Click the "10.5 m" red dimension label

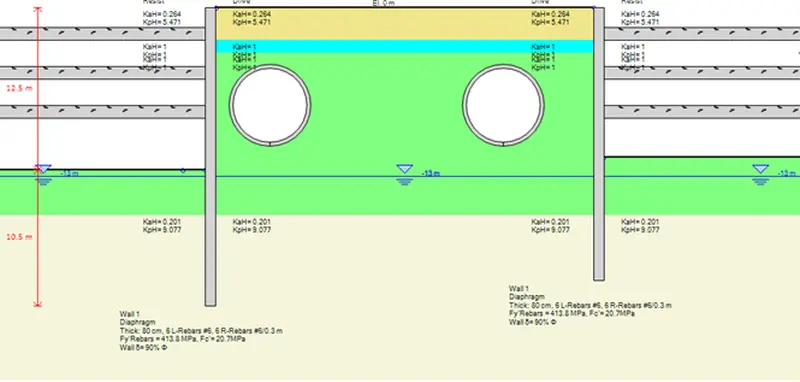tap(19, 237)
